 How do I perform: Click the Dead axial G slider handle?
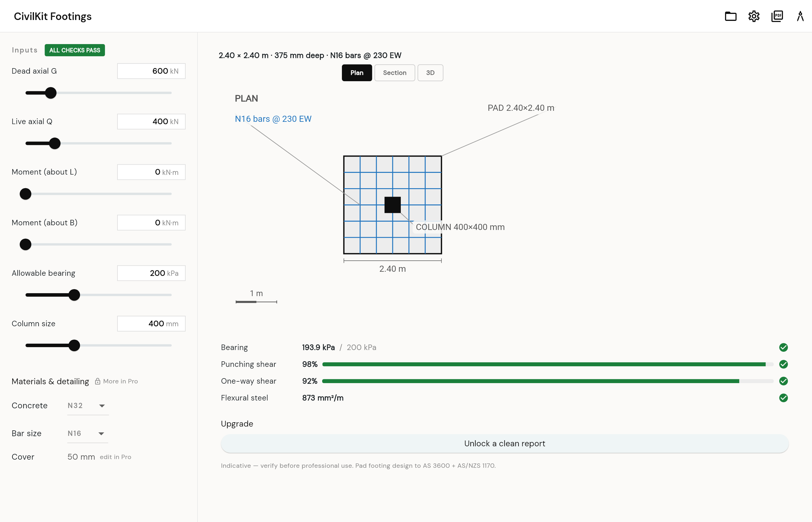pos(50,93)
